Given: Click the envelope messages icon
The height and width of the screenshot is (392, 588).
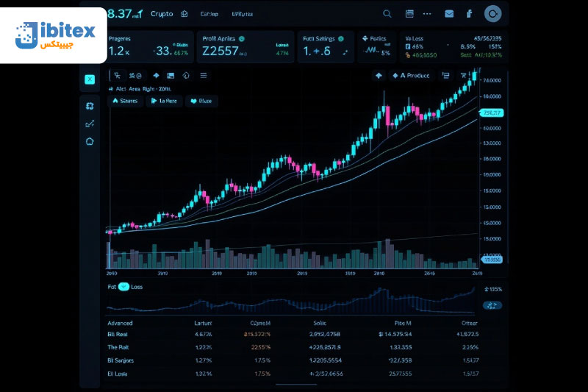Looking at the screenshot, I should 449,14.
